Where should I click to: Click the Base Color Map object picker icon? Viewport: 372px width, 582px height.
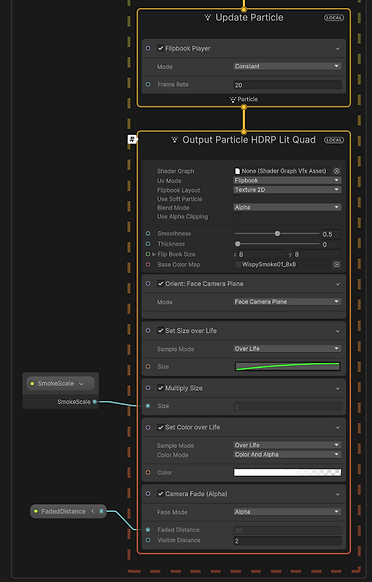coord(336,265)
